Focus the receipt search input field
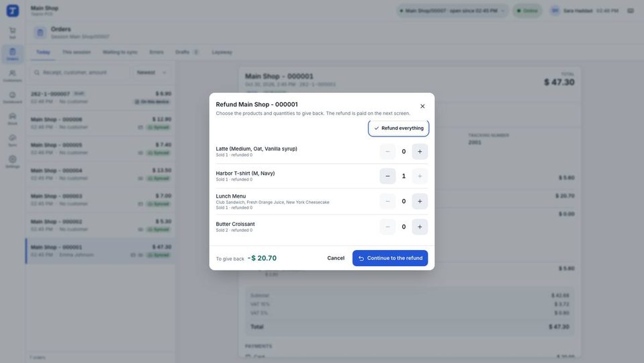This screenshot has height=363, width=644. [79, 73]
